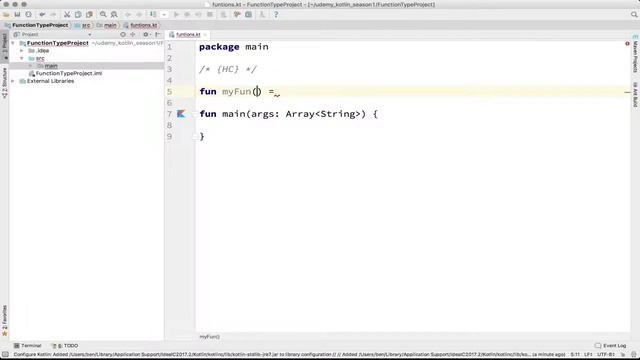Click the myFun() breadcrumb below the editor
The image size is (640, 360).
209,337
